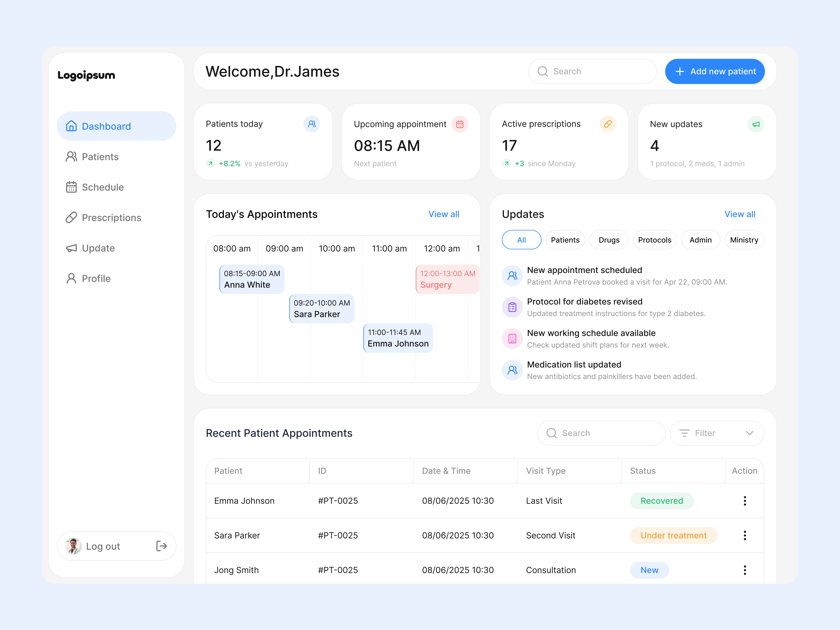Click the Recovered status badge

tap(662, 501)
